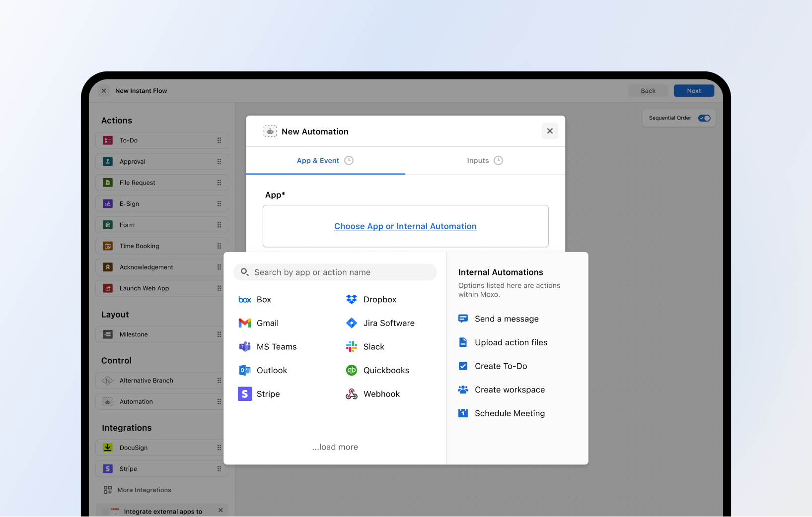Click the Back button
The width and height of the screenshot is (812, 517).
(648, 91)
